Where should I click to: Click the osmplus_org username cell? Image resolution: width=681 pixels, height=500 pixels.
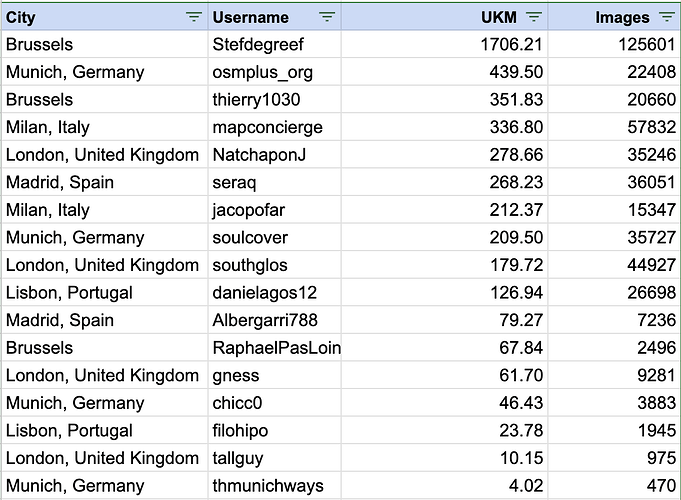pos(274,72)
